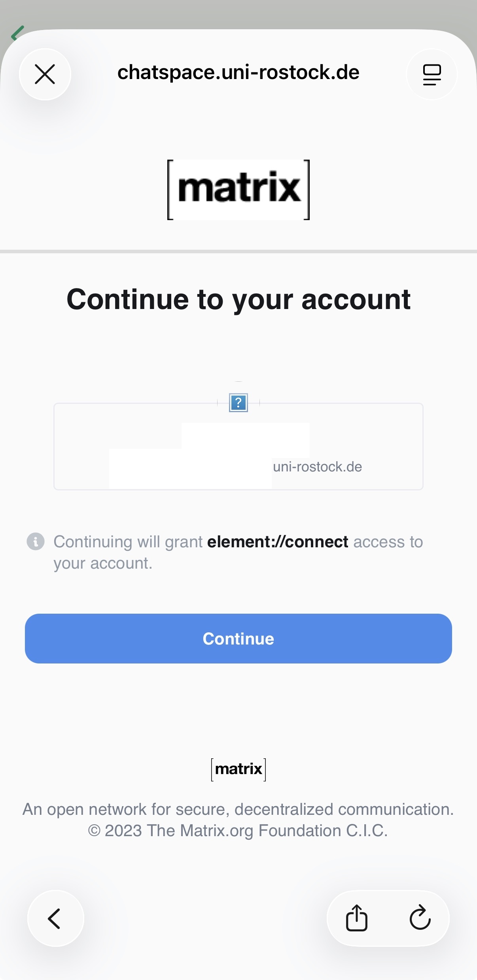Tap the "Continuing will grant" notice text
Image resolution: width=477 pixels, height=980 pixels.
click(128, 542)
